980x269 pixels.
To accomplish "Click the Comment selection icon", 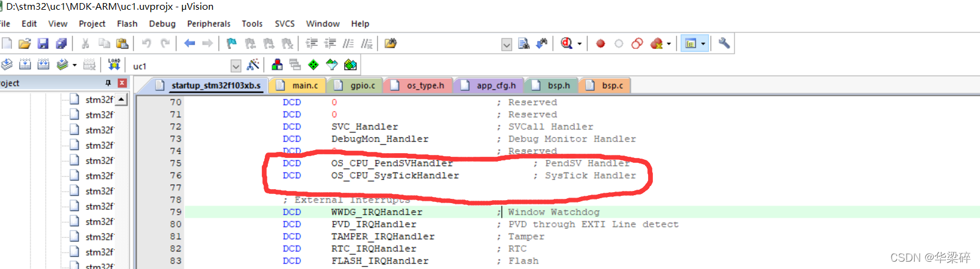I will (x=348, y=43).
